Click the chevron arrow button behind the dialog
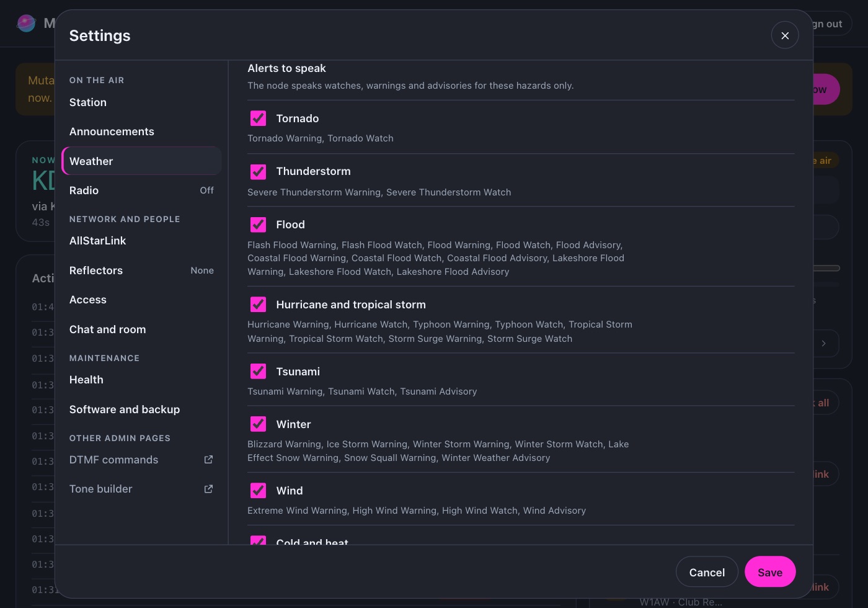Viewport: 868px width, 608px height. tap(823, 343)
